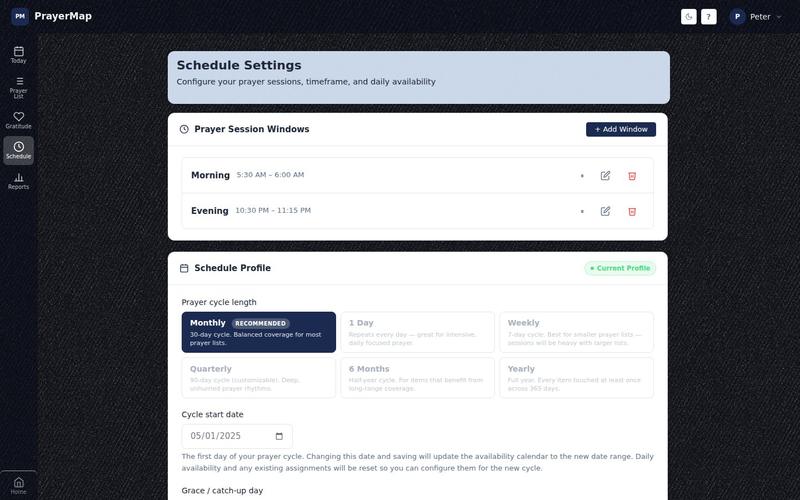Open the Prayer List sidebar icon

(18, 87)
